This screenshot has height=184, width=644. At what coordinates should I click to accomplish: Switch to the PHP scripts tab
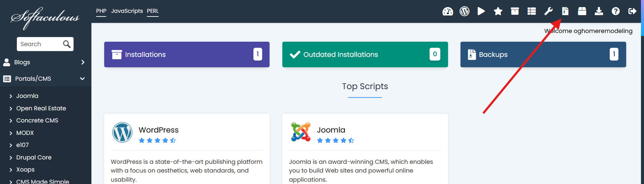(101, 11)
